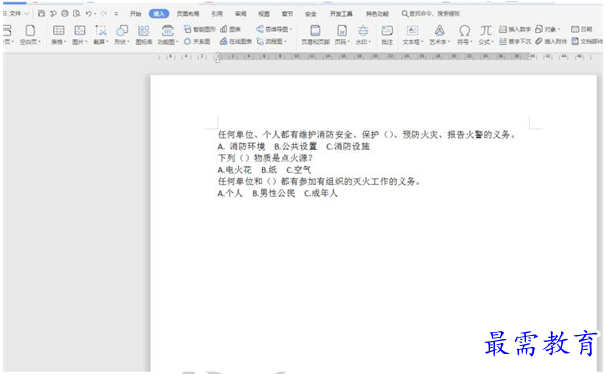
Task: Switch to the Special Features tab (特色功能)
Action: click(377, 14)
